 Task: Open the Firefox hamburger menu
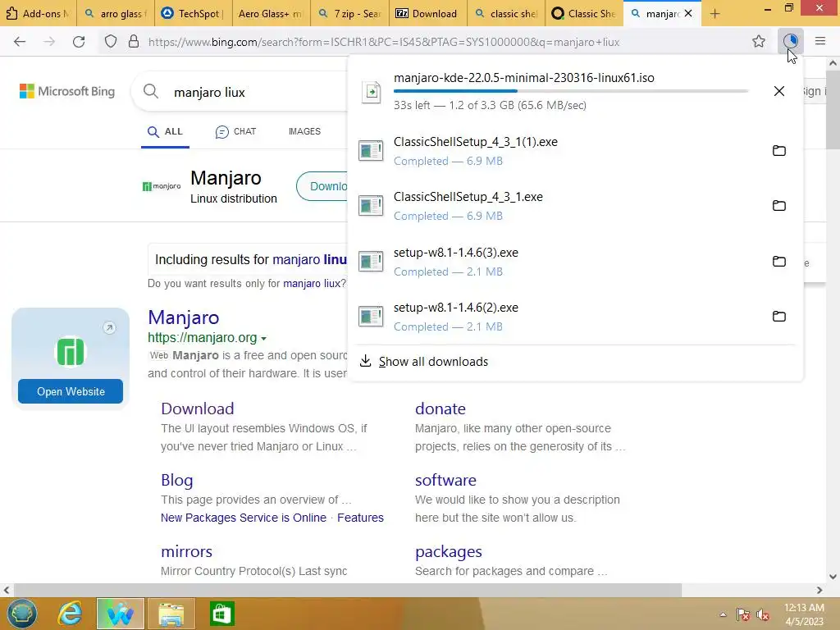(x=820, y=41)
